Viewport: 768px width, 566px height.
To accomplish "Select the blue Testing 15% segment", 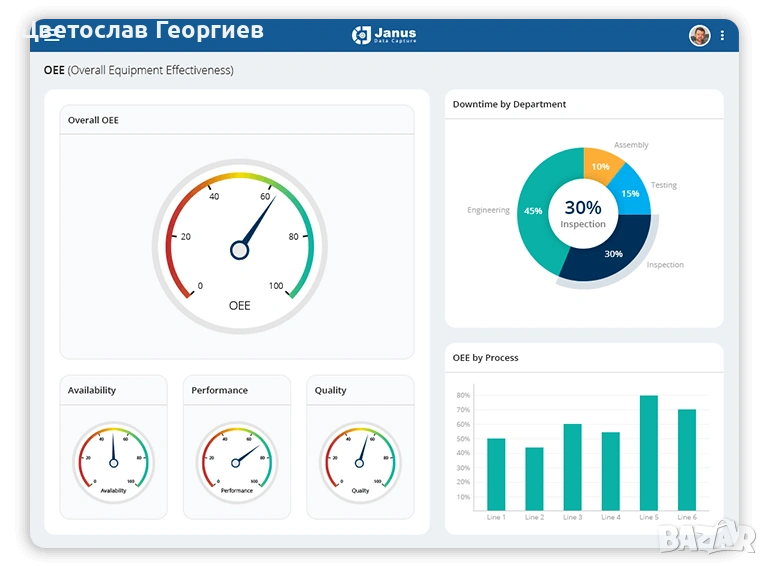I will [630, 193].
